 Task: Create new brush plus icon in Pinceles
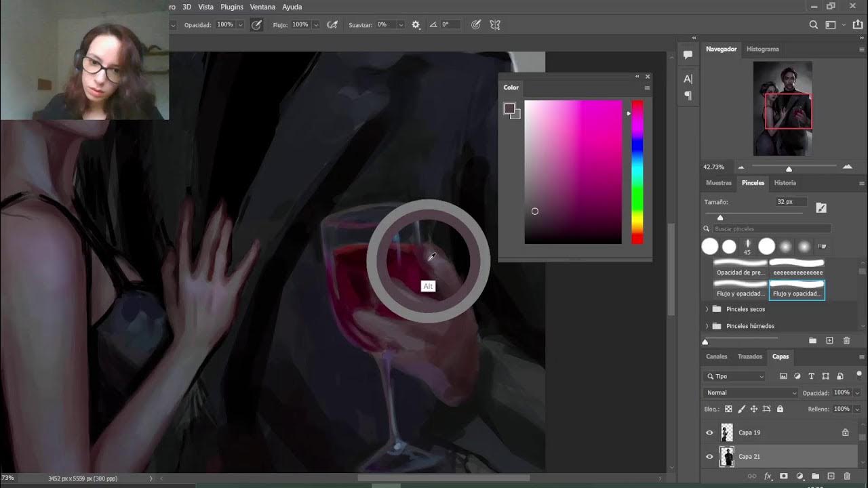click(x=829, y=340)
